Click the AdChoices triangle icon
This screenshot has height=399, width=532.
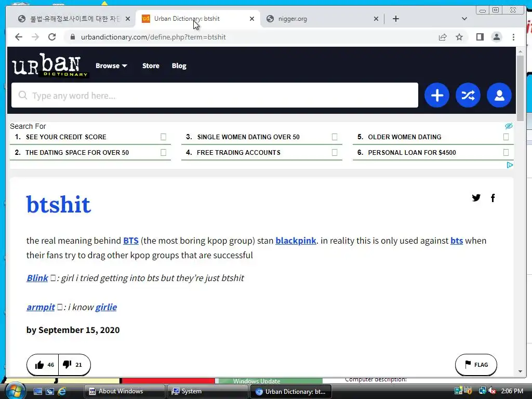point(510,165)
